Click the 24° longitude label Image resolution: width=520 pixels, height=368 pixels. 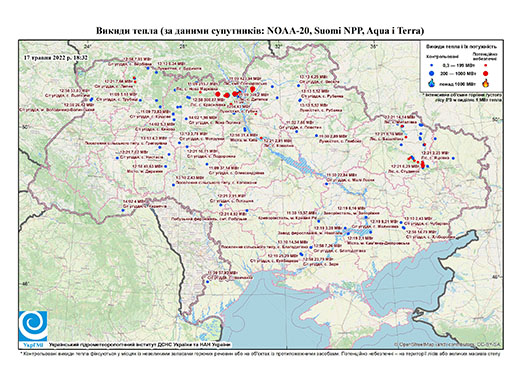pyautogui.click(x=88, y=46)
